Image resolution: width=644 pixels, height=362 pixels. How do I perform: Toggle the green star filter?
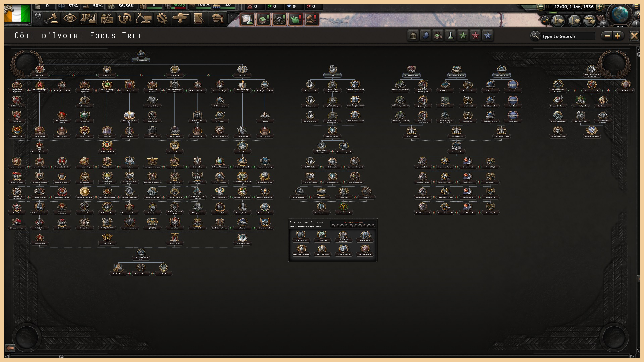click(463, 36)
